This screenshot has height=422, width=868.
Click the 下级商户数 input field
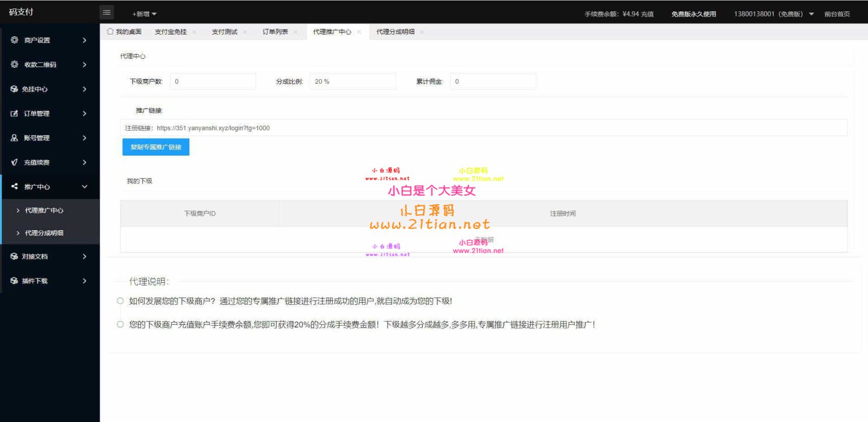[x=213, y=81]
